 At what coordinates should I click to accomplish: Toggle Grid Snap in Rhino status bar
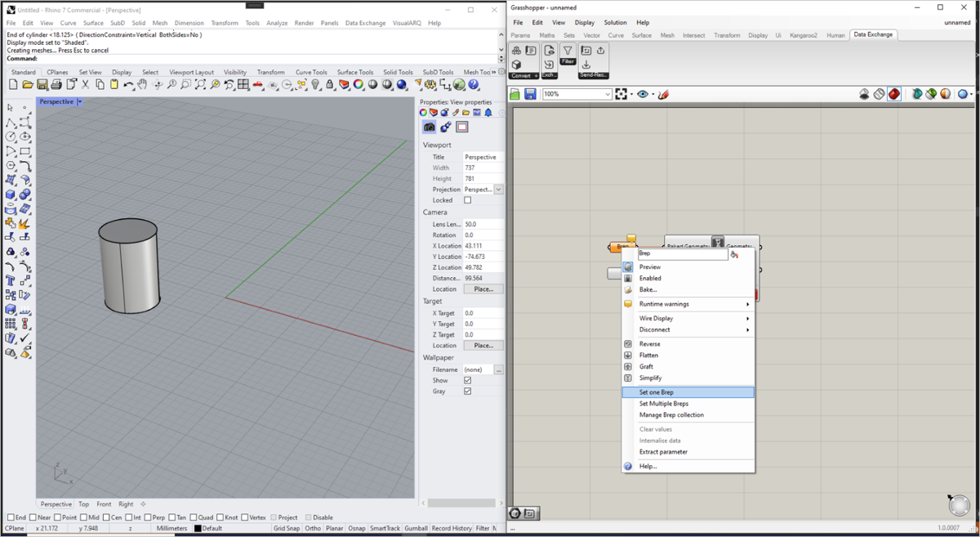(x=287, y=529)
